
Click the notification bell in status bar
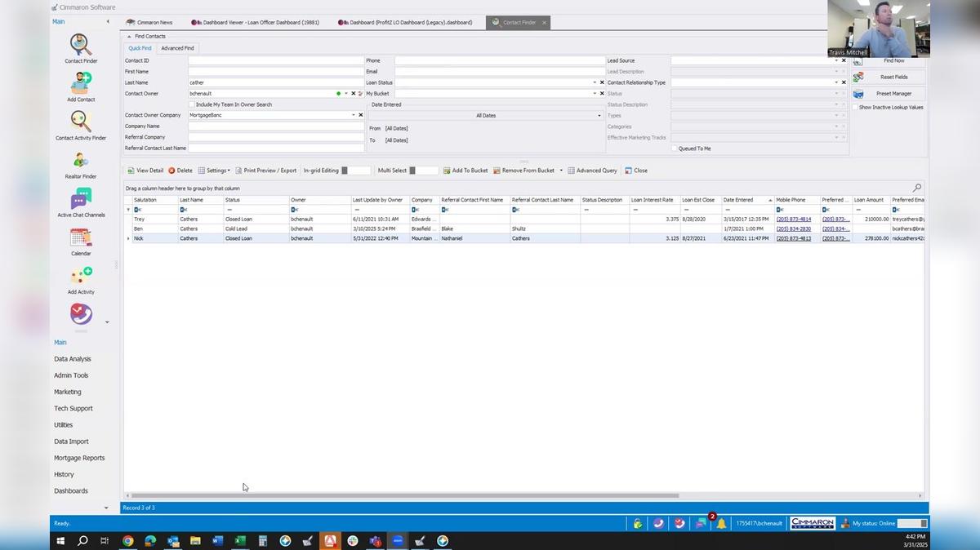(721, 523)
